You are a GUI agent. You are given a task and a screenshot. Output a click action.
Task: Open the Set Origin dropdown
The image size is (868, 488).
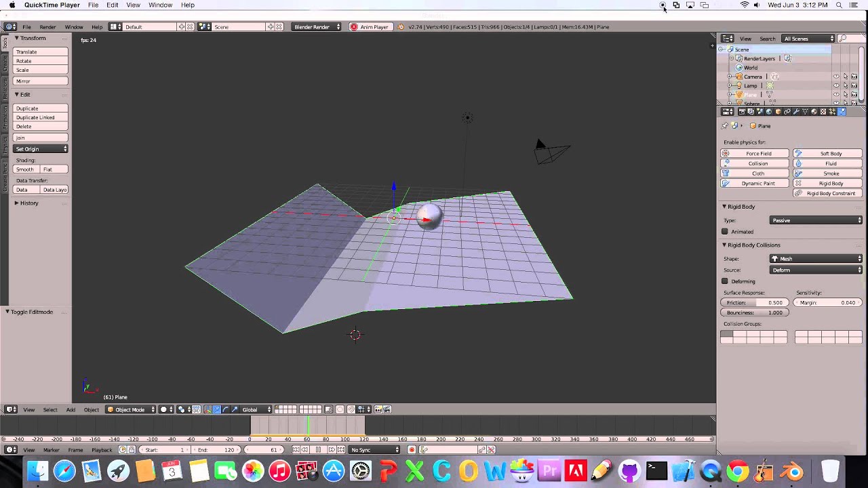[41, 149]
